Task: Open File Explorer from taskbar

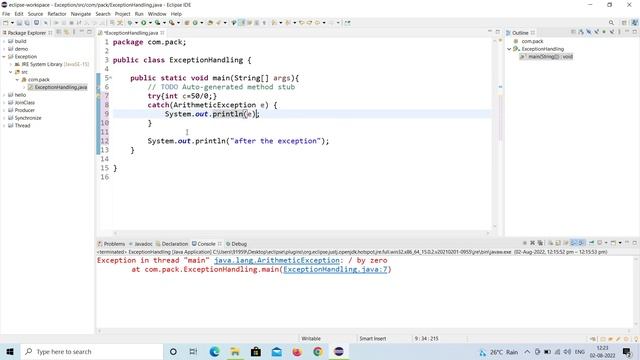Action: [x=235, y=351]
